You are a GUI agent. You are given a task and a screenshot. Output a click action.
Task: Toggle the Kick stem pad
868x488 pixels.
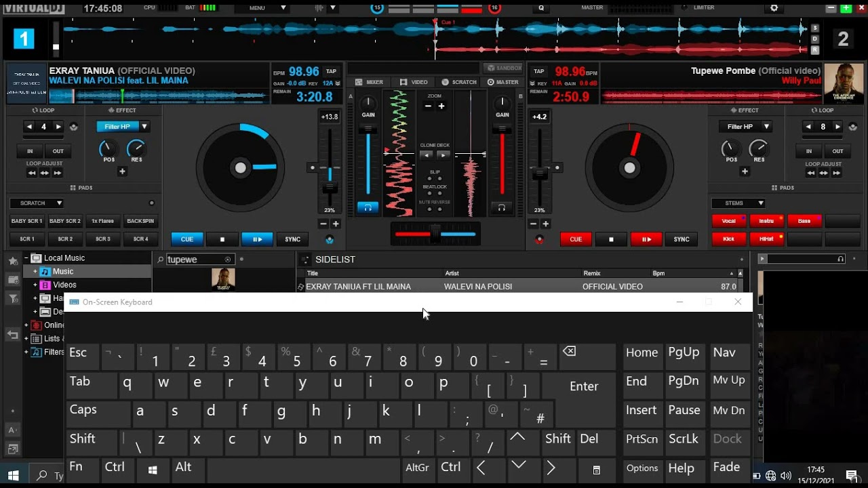(729, 239)
